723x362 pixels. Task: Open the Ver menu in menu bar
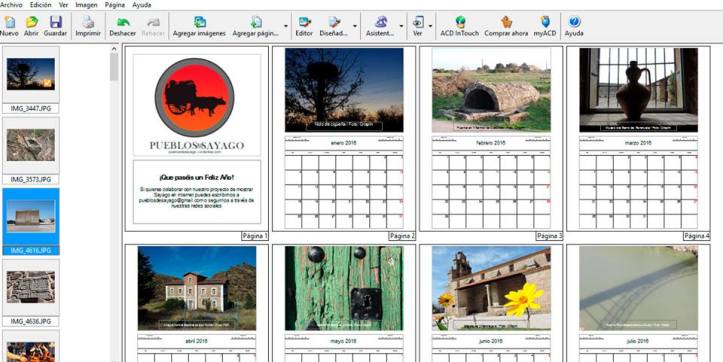click(64, 5)
